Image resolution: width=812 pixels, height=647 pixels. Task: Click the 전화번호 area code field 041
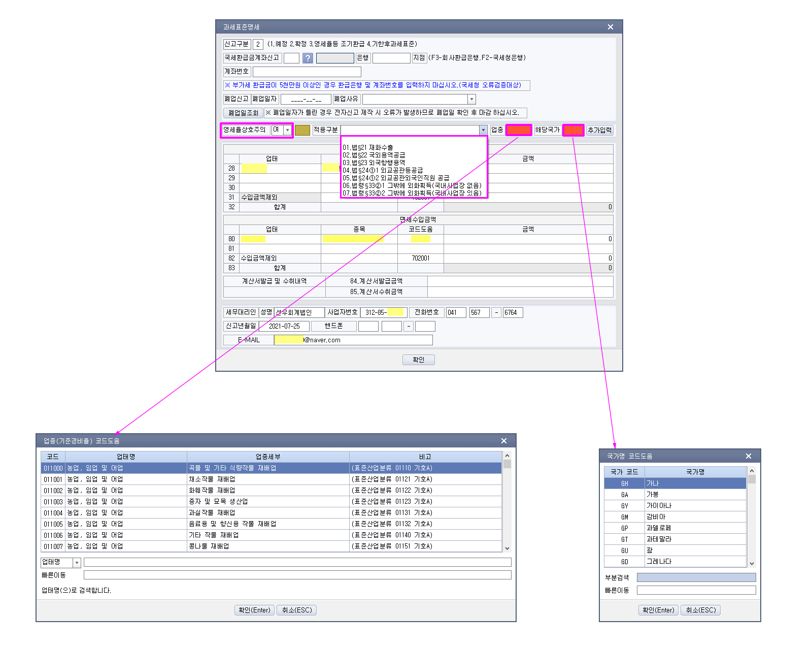pos(456,312)
